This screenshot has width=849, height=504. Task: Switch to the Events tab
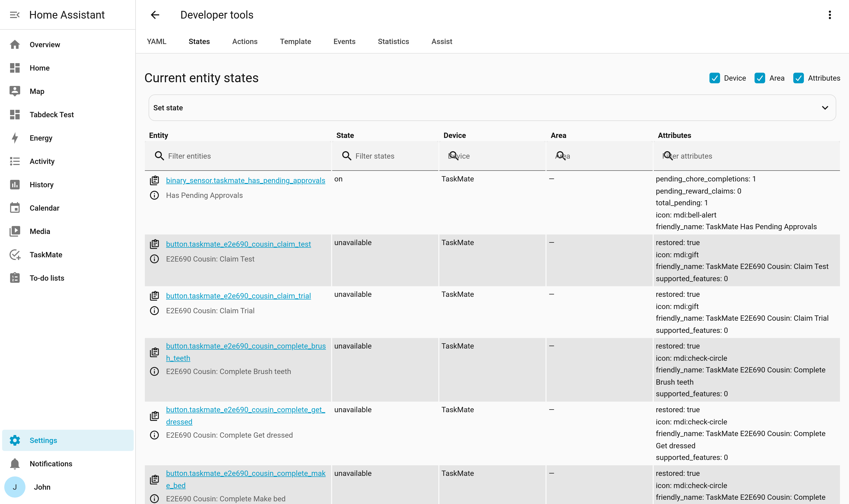click(344, 41)
